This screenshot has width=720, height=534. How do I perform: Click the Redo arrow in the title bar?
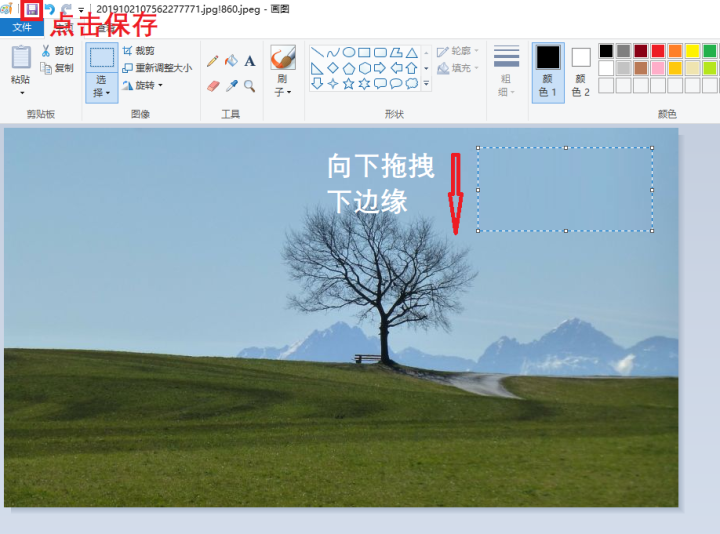66,9
